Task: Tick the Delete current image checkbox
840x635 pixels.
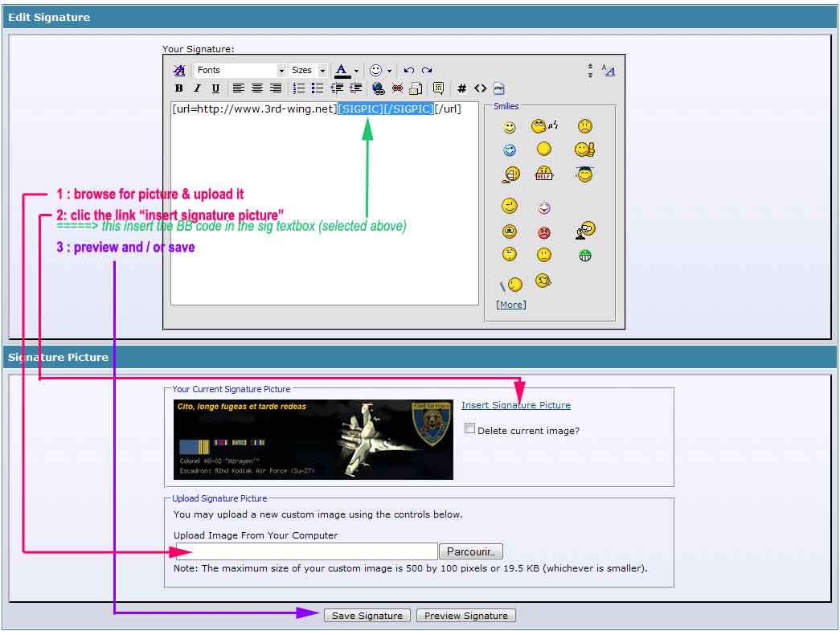Action: 469,428
